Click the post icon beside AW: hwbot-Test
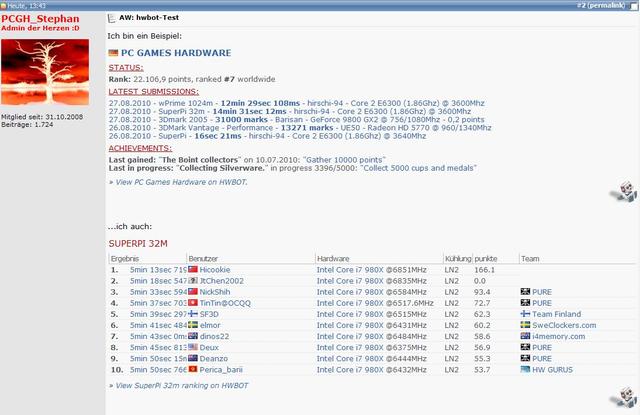Image resolution: width=640 pixels, height=415 pixels. pos(111,18)
